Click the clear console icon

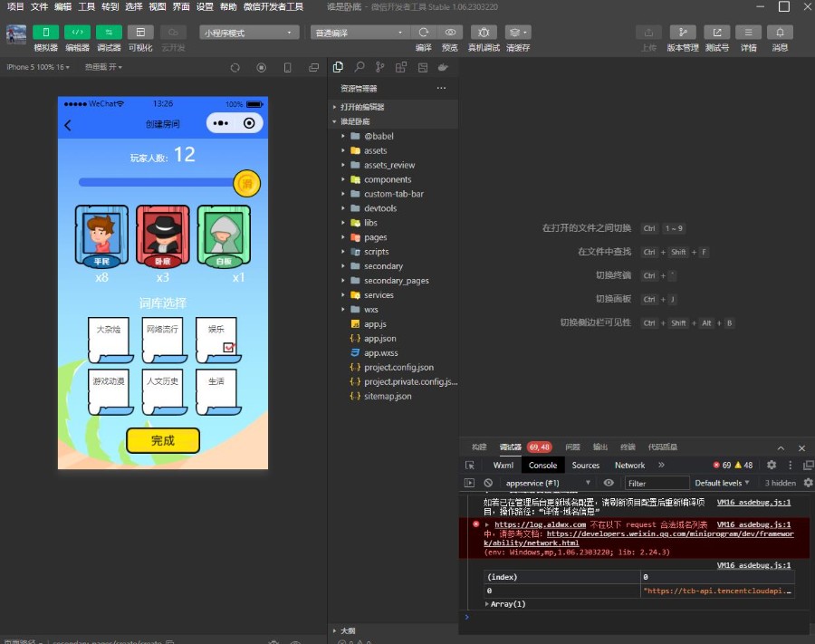tap(488, 483)
